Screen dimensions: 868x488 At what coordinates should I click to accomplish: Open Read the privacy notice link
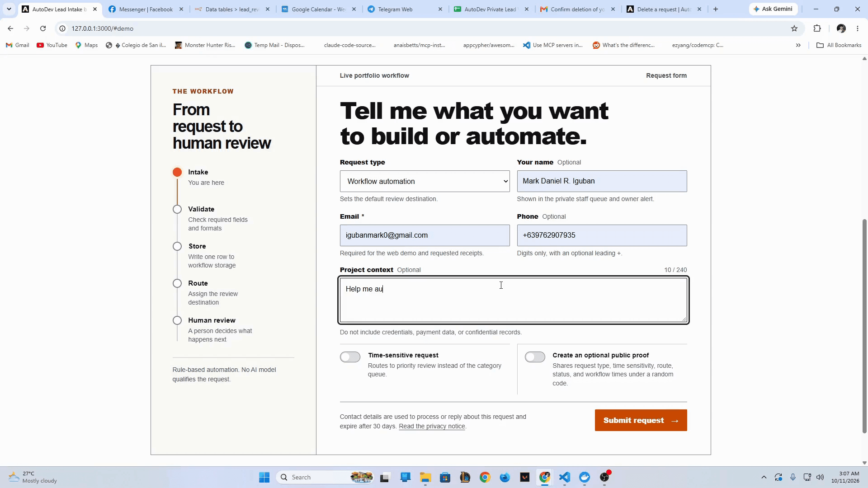point(432,426)
